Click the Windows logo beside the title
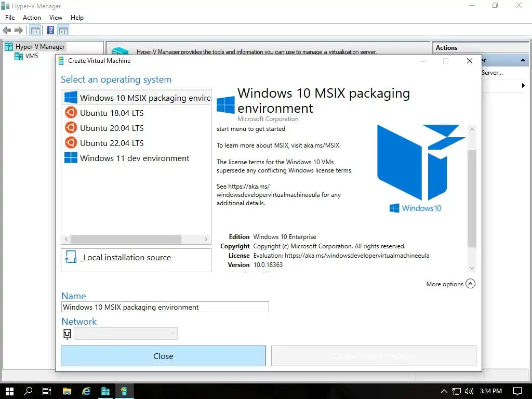 (225, 105)
